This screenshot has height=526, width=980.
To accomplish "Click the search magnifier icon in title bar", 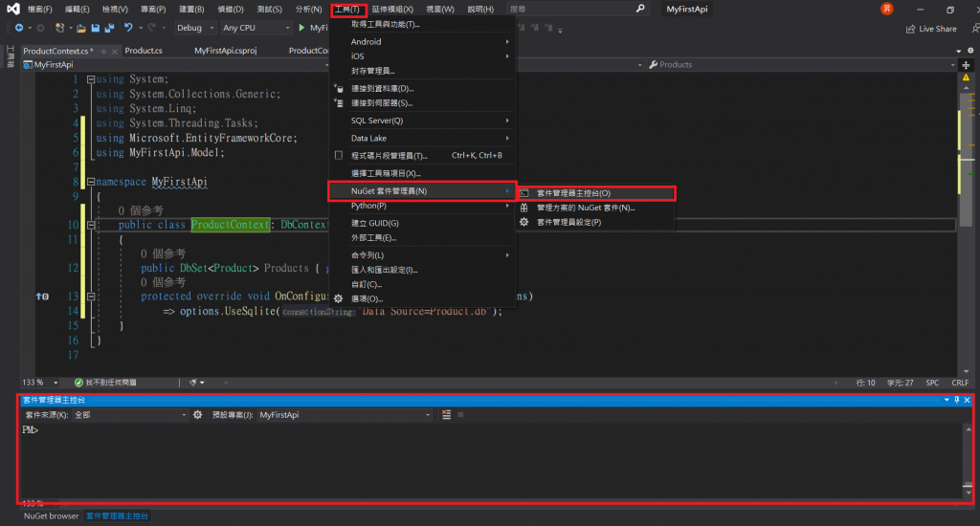I will point(640,9).
